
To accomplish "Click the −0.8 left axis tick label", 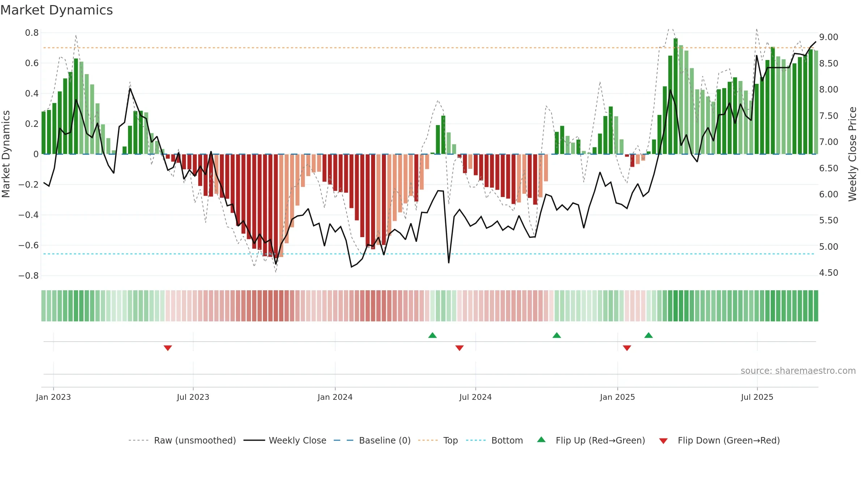I will tap(29, 276).
